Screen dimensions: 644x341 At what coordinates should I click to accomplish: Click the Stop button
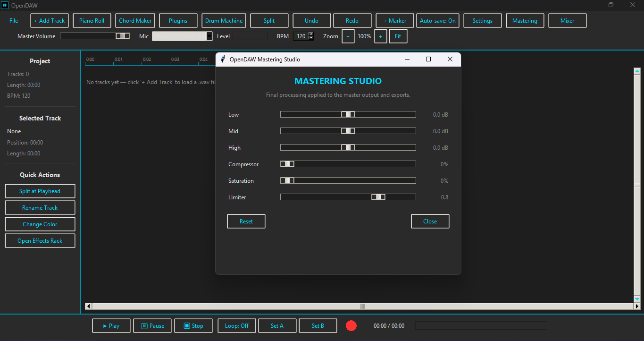point(193,326)
